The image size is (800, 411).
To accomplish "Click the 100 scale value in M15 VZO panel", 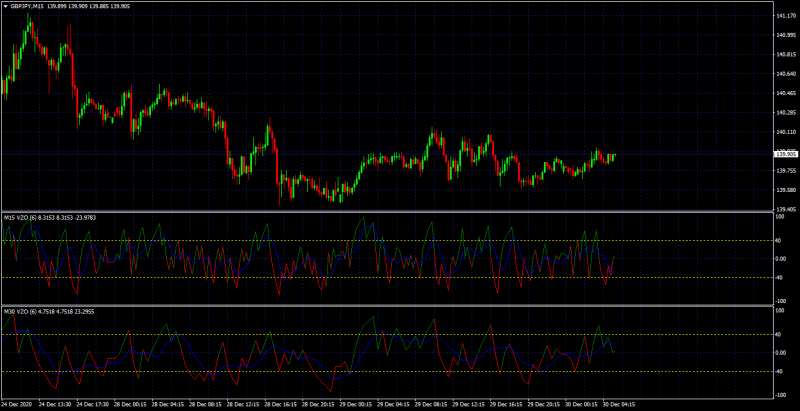I will pyautogui.click(x=780, y=217).
